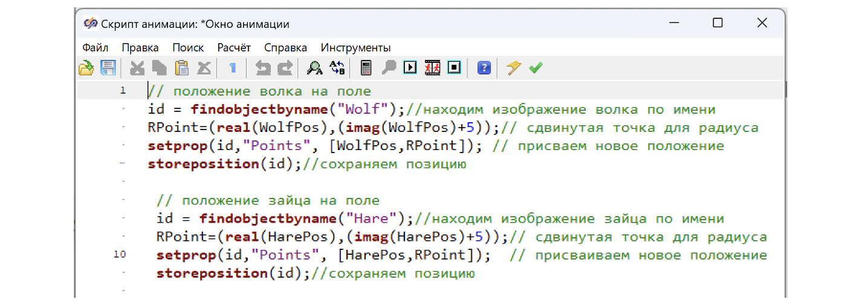This screenshot has width=868, height=305.
Task: Click the Copy icon in toolbar
Action: pyautogui.click(x=160, y=68)
